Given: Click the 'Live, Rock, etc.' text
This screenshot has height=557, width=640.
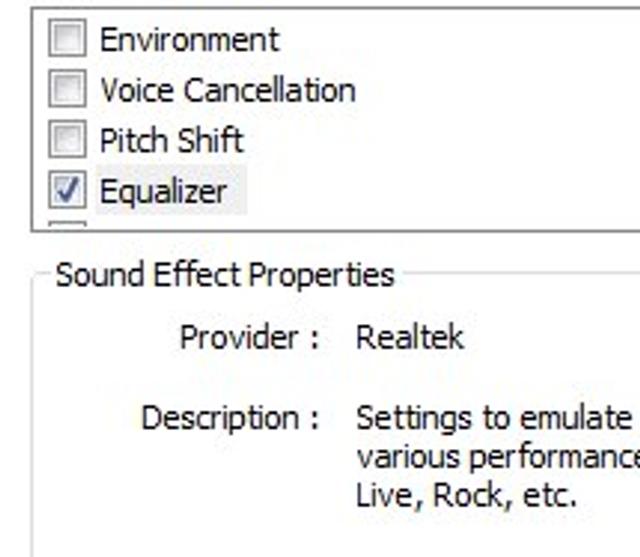Looking at the screenshot, I should pos(466,495).
